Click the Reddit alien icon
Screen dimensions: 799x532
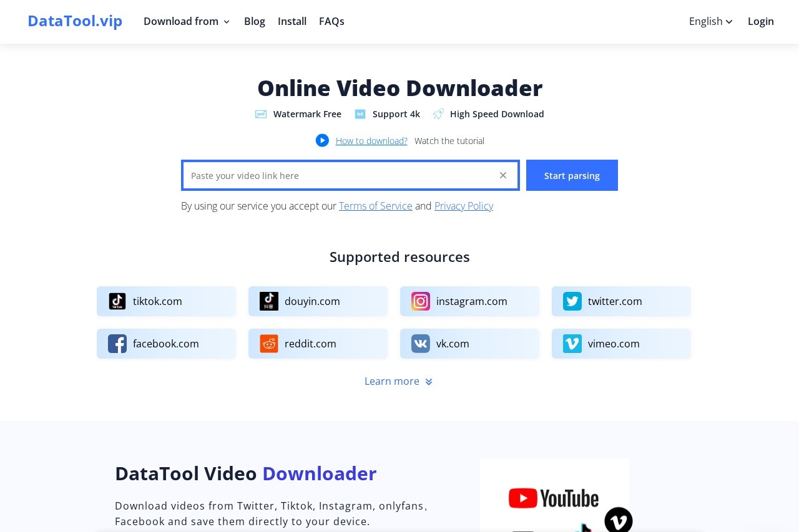click(269, 344)
